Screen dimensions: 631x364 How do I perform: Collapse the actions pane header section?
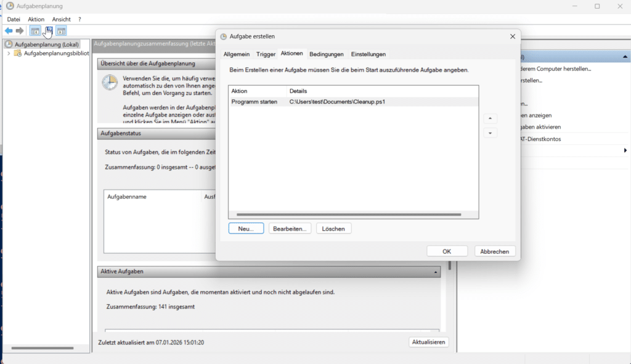pos(625,57)
